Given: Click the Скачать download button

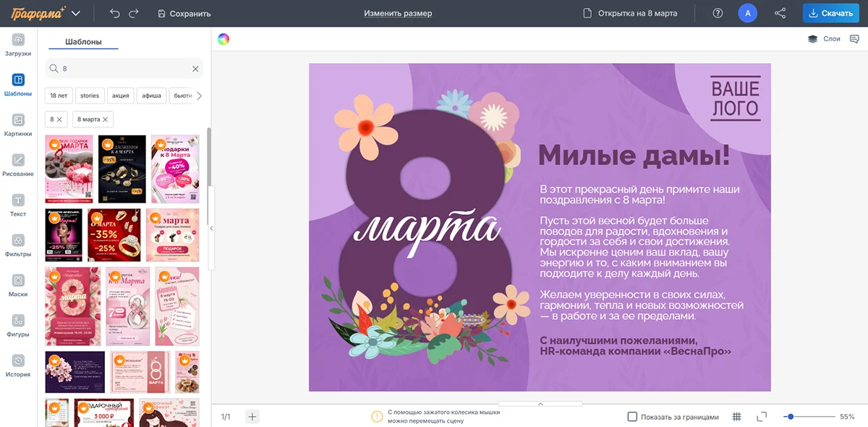Looking at the screenshot, I should pos(830,13).
